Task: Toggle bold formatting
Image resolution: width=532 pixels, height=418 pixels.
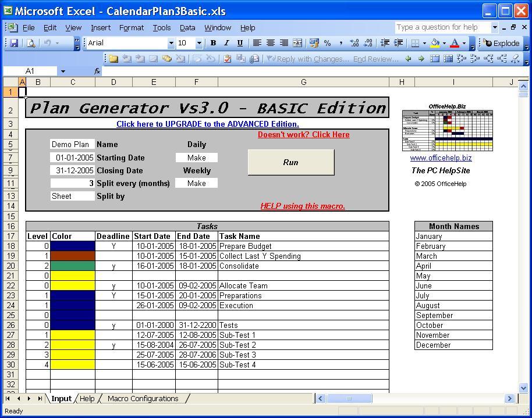Action: 213,43
